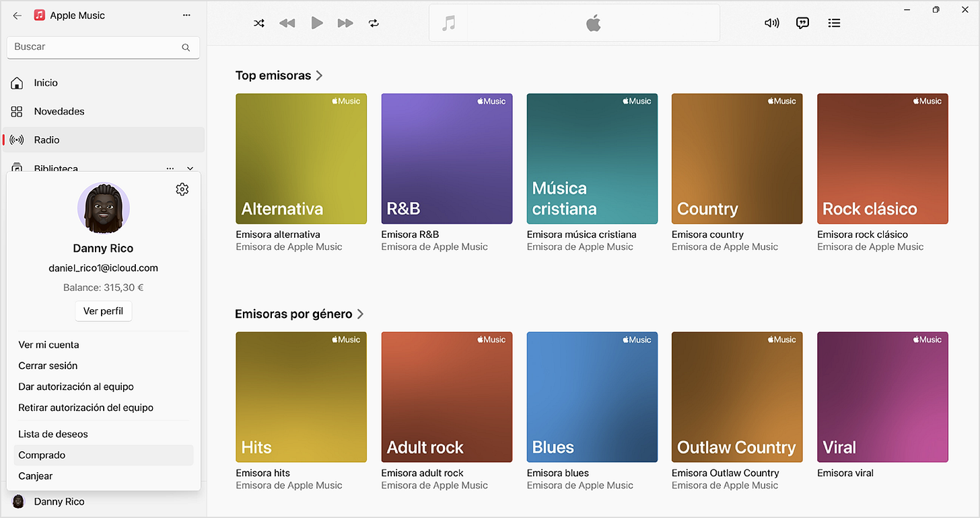Select Ver mi cuenta
980x518 pixels.
point(104,345)
